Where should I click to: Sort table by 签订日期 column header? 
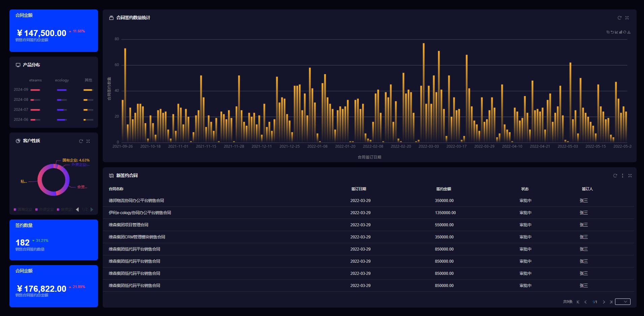[358, 189]
